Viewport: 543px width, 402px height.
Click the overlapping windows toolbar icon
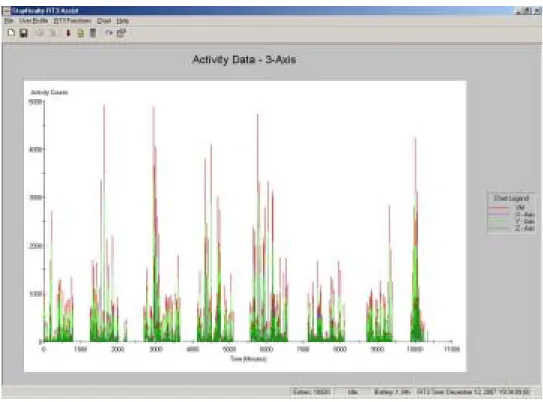121,33
